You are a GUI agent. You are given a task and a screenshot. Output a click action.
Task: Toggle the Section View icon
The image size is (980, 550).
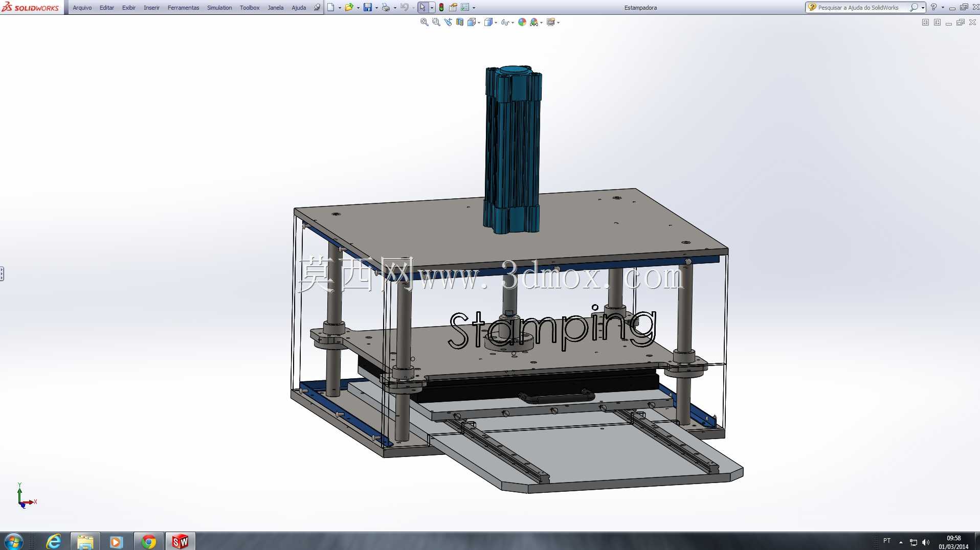(x=460, y=22)
